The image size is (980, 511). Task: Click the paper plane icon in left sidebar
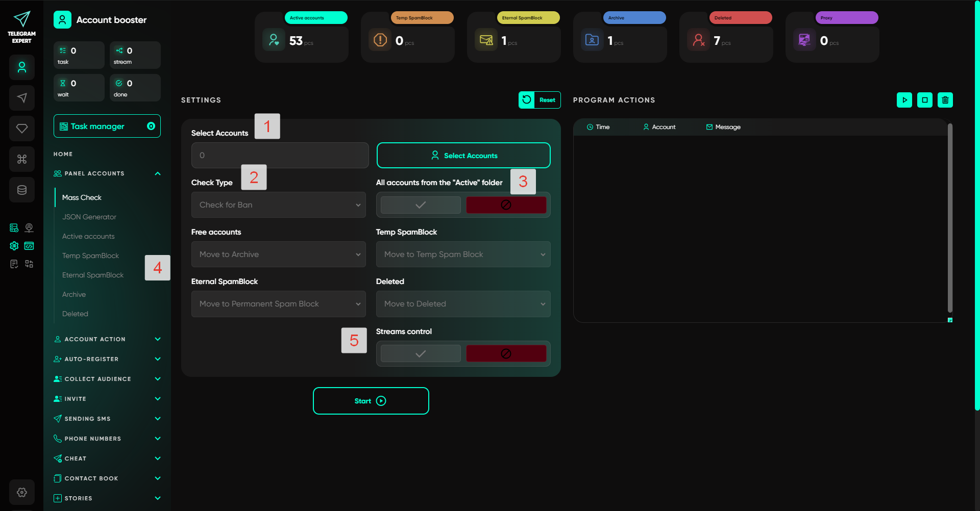22,98
